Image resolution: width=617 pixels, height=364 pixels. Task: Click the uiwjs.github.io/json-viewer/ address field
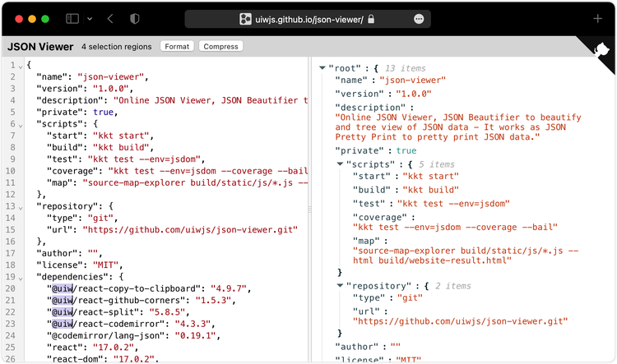[x=308, y=19]
